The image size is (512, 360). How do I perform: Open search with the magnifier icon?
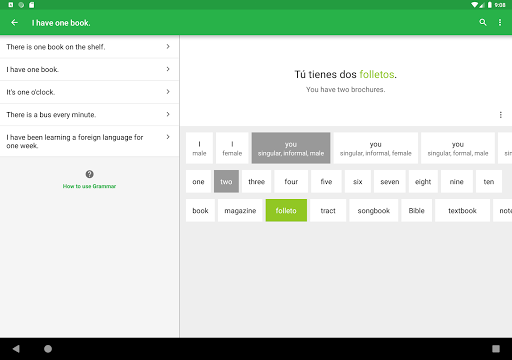pyautogui.click(x=483, y=22)
